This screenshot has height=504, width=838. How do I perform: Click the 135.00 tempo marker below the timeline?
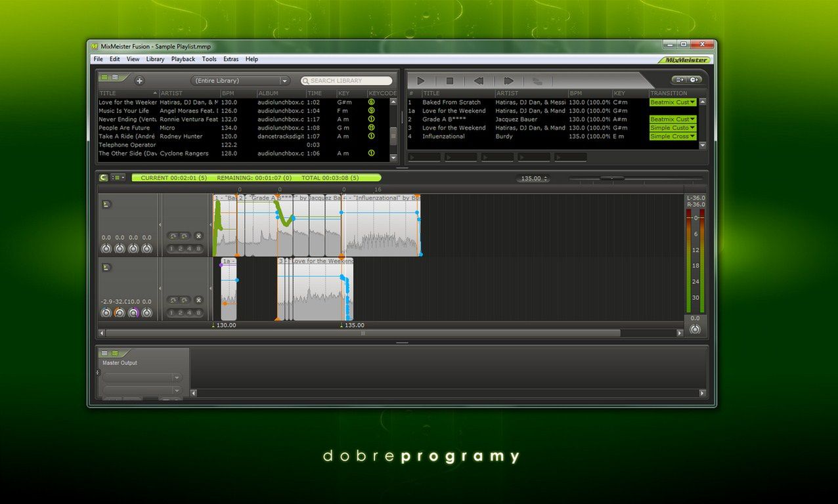[x=353, y=325]
